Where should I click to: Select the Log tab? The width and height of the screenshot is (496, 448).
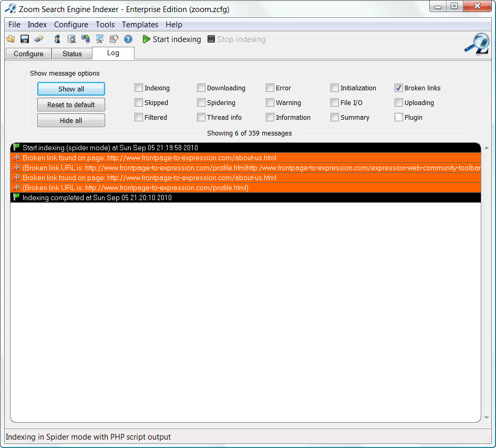click(113, 53)
